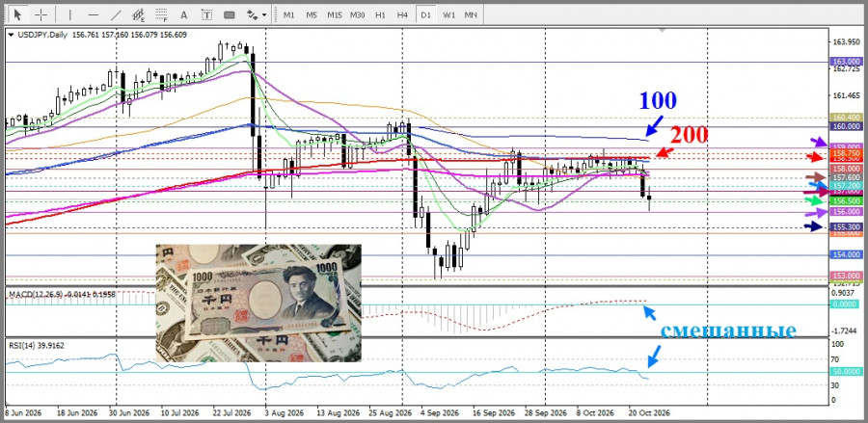Image resolution: width=868 pixels, height=423 pixels.
Task: Expand the USDJPY,Daily chart menu triangle
Action: 11,35
